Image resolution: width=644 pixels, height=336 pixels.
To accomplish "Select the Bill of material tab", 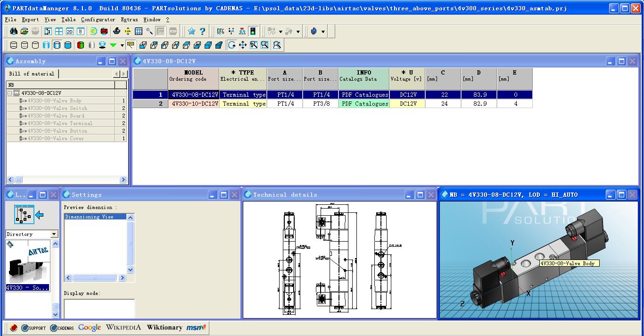I will tap(32, 74).
